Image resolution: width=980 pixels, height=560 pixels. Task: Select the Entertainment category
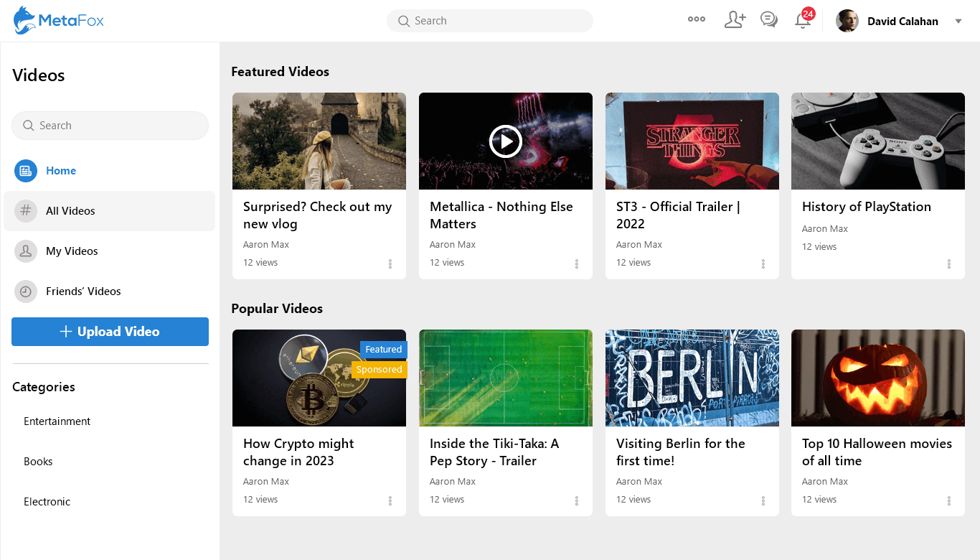[x=57, y=421]
